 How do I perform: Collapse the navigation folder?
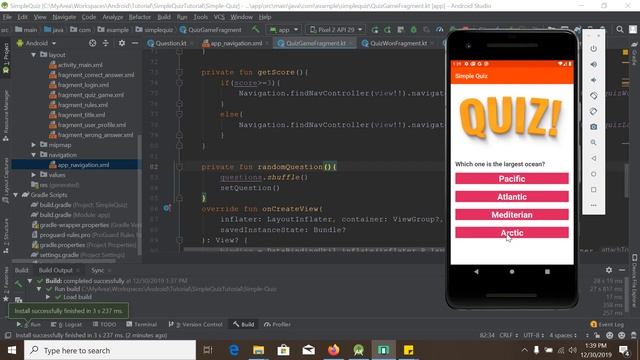click(x=34, y=155)
